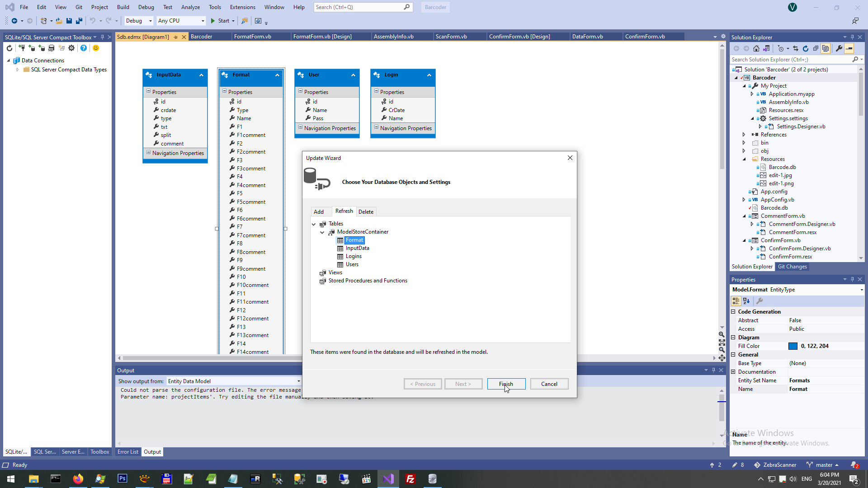The height and width of the screenshot is (488, 868).
Task: Click the gear options icon in SQLite Toolbox
Action: click(x=71, y=48)
